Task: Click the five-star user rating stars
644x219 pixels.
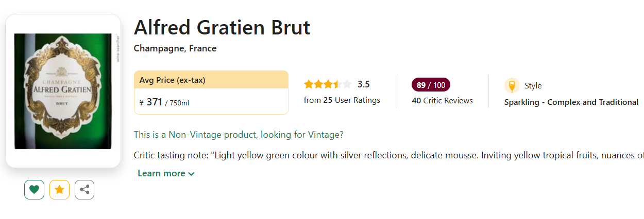Action: [328, 84]
